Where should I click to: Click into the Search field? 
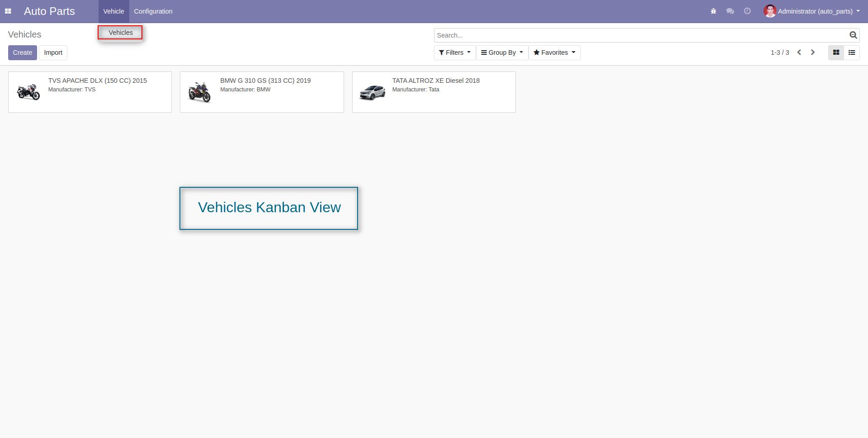[x=641, y=35]
